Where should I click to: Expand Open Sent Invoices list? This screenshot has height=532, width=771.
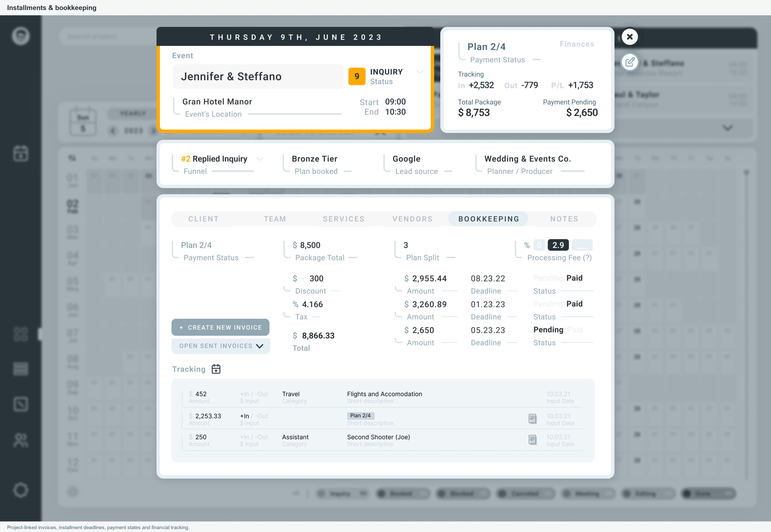coord(221,346)
